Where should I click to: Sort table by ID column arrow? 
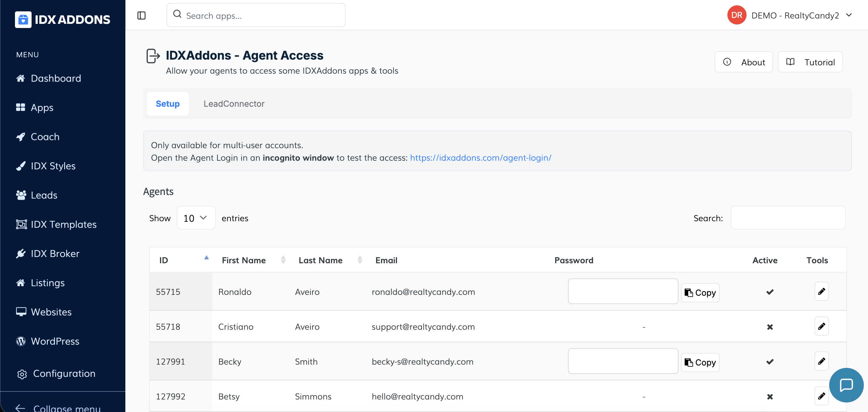point(206,258)
